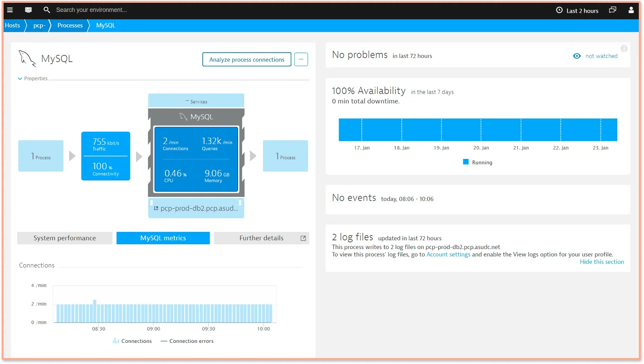The image size is (644, 364).
Task: Click the Connections chart title
Action: click(x=37, y=265)
